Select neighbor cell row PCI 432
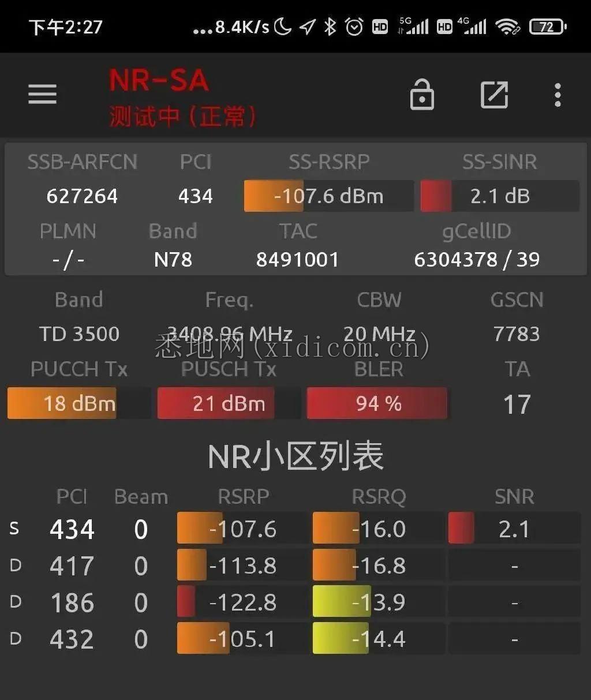Image resolution: width=591 pixels, height=700 pixels. (x=294, y=639)
